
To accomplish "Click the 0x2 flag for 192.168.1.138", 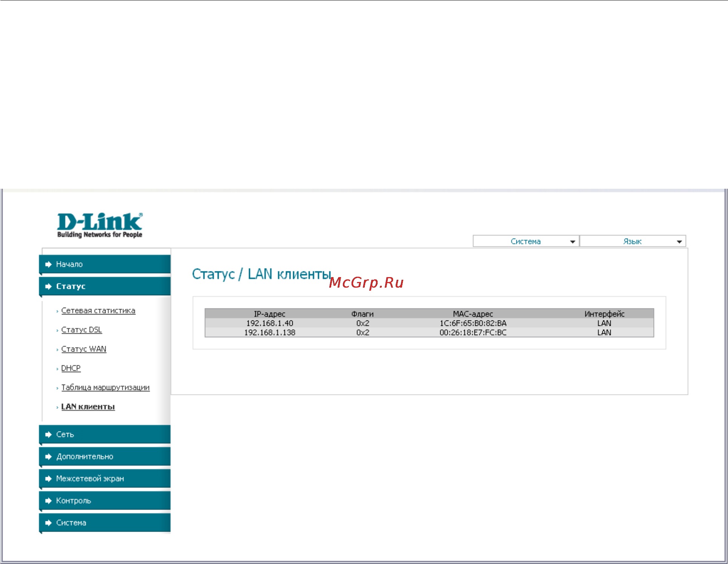I will 363,333.
